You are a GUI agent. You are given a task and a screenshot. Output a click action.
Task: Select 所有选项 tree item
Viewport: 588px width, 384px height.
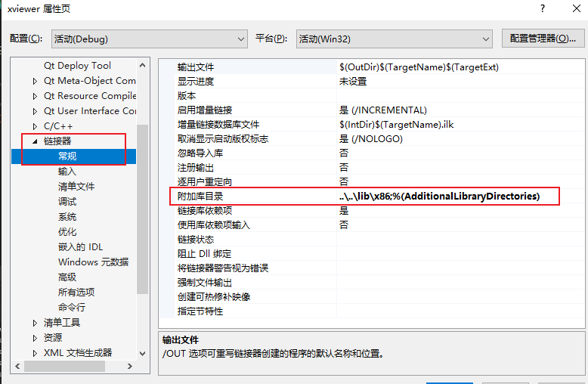(76, 292)
